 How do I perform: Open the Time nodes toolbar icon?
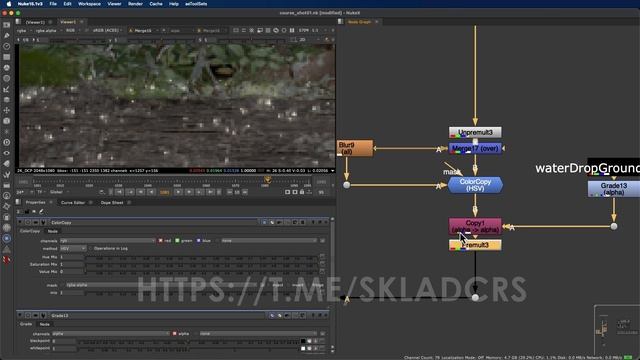[x=7, y=46]
